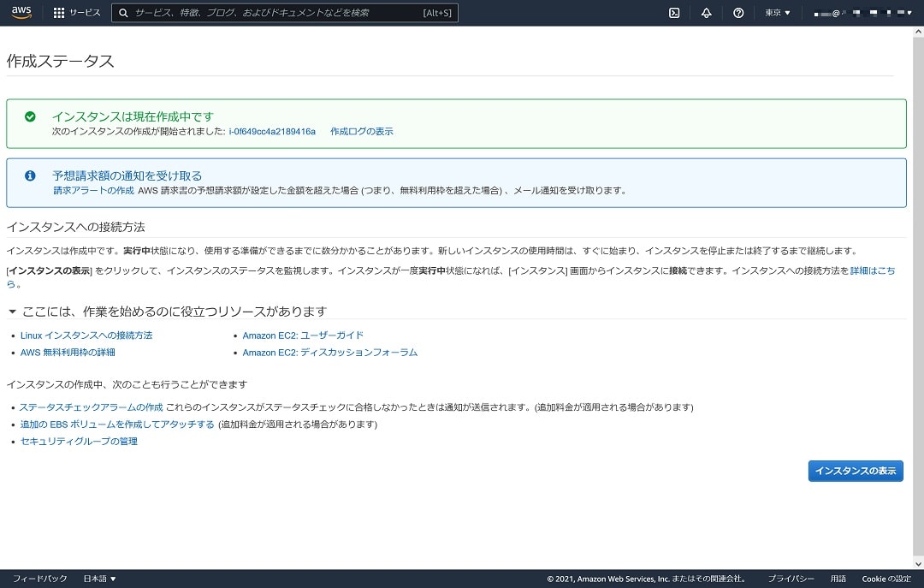The image size is (924, 588).
Task: Open the 詳細はこちら connection details link
Action: click(x=872, y=270)
